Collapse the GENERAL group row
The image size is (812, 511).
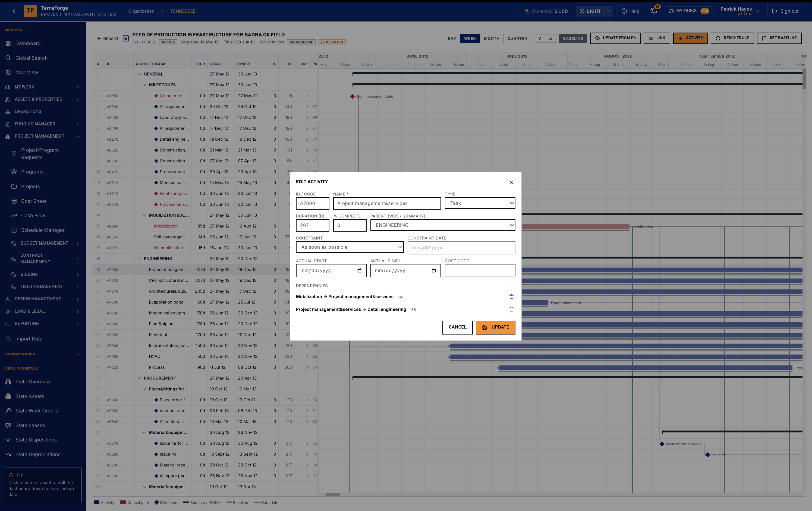click(139, 74)
